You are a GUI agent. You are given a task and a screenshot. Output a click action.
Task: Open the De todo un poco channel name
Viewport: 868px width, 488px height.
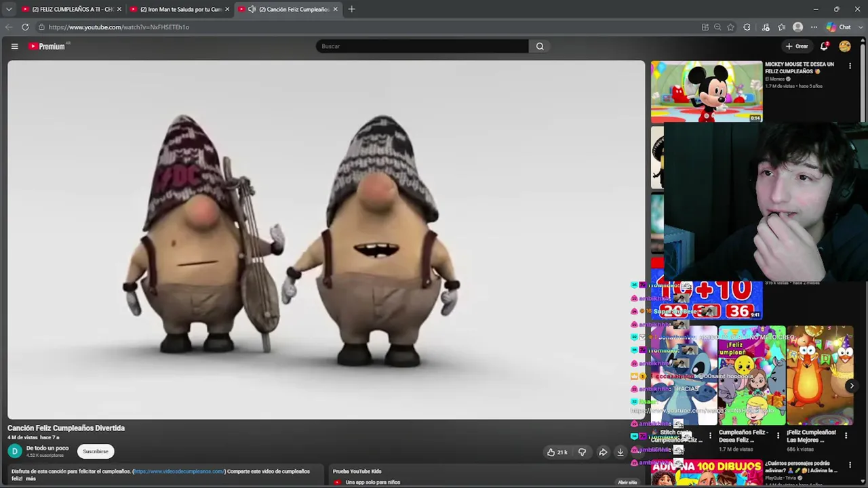tap(47, 448)
